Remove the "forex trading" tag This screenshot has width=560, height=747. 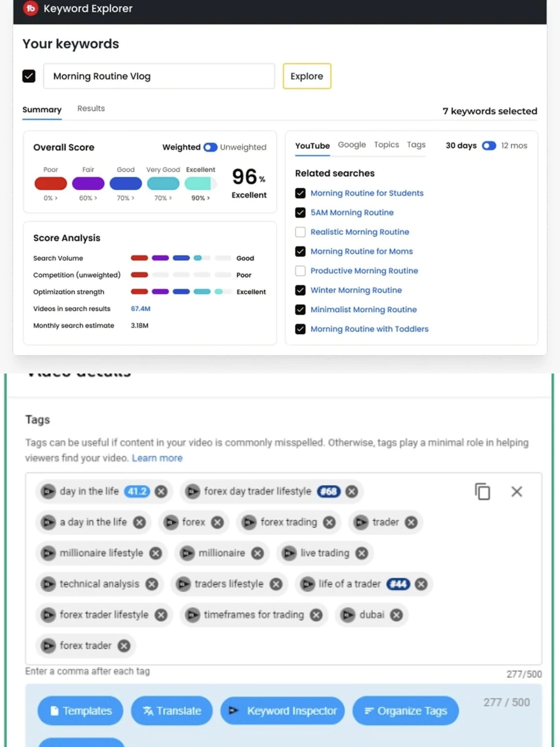pos(329,522)
